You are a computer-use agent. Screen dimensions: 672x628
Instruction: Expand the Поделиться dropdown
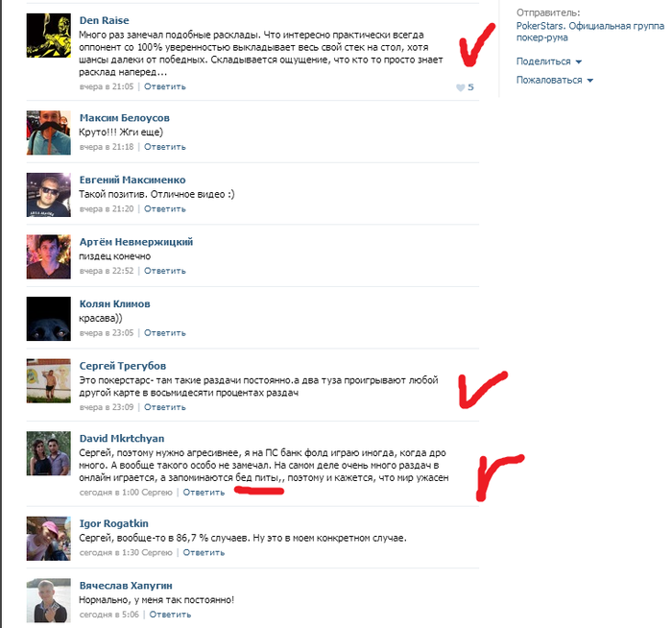point(548,61)
